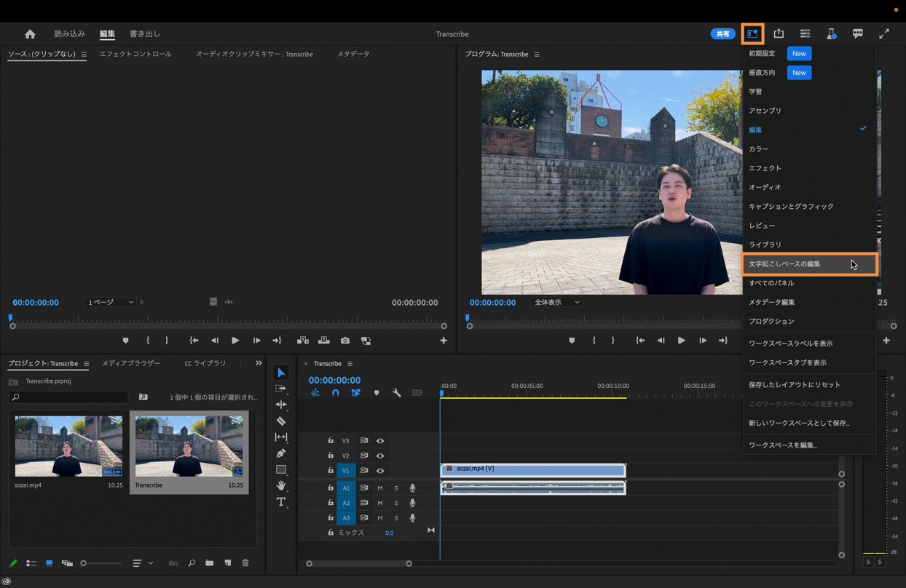Toggle visibility of the V2 track
The height and width of the screenshot is (588, 906).
point(380,456)
